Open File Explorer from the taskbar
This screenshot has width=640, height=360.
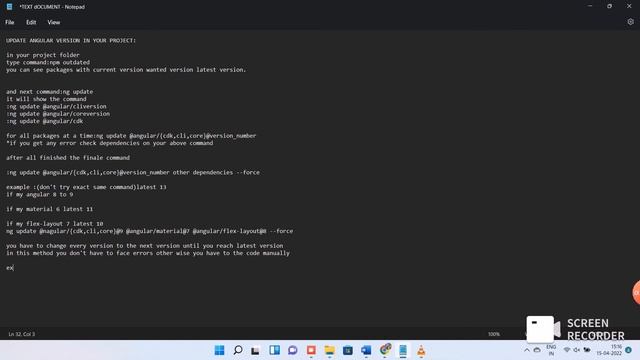click(329, 350)
